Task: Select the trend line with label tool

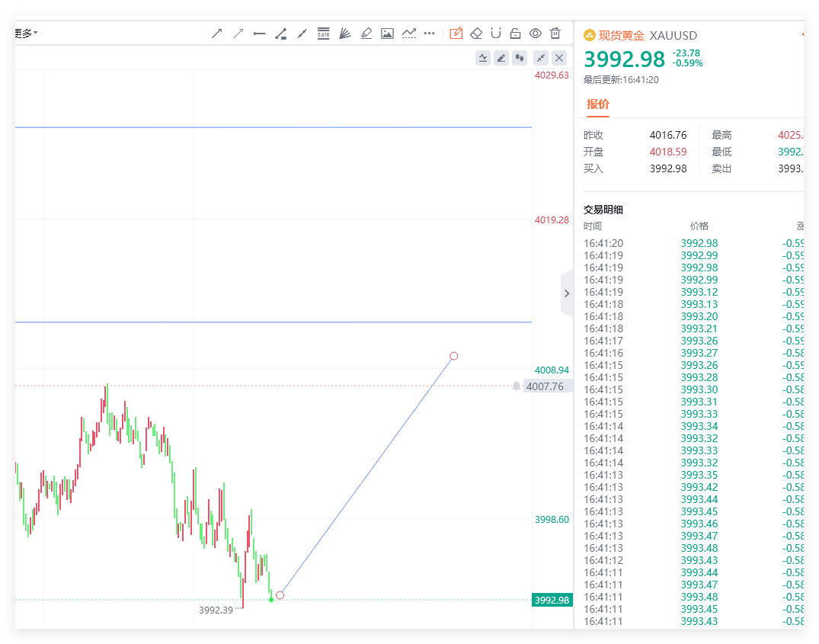Action: 281,34
